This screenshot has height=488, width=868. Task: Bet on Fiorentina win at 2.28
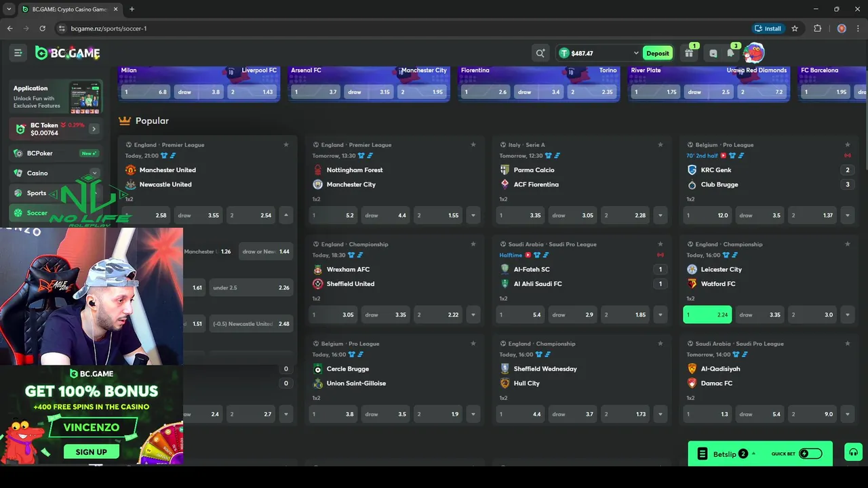626,216
